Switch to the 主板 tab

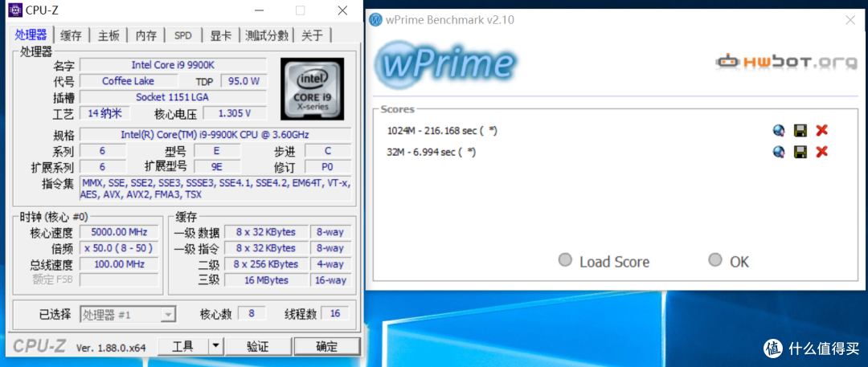pos(108,36)
